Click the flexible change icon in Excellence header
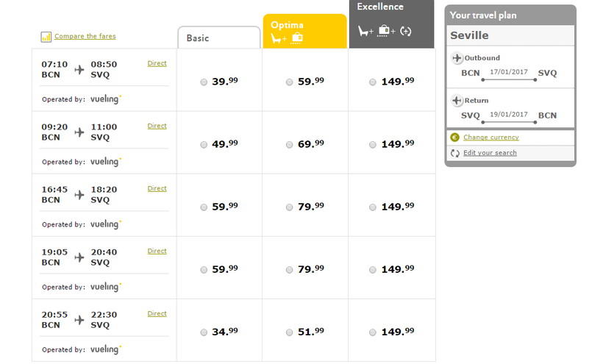Image resolution: width=603 pixels, height=364 pixels. click(x=405, y=31)
